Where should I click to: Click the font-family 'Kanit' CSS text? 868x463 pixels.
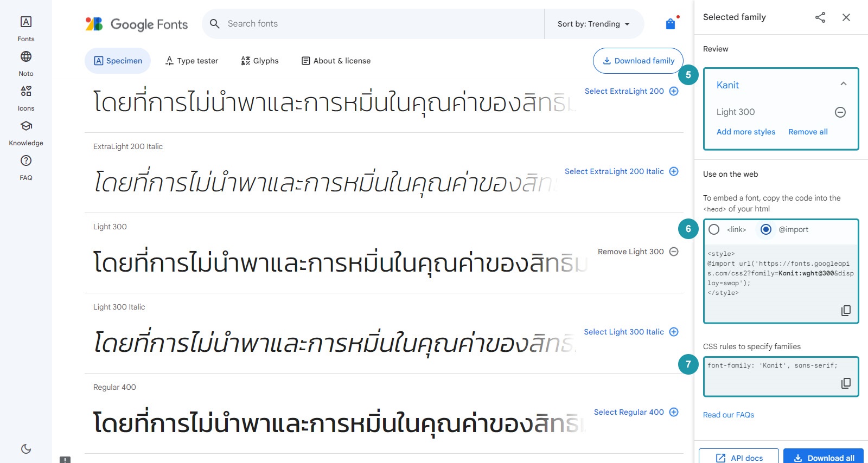pos(773,365)
